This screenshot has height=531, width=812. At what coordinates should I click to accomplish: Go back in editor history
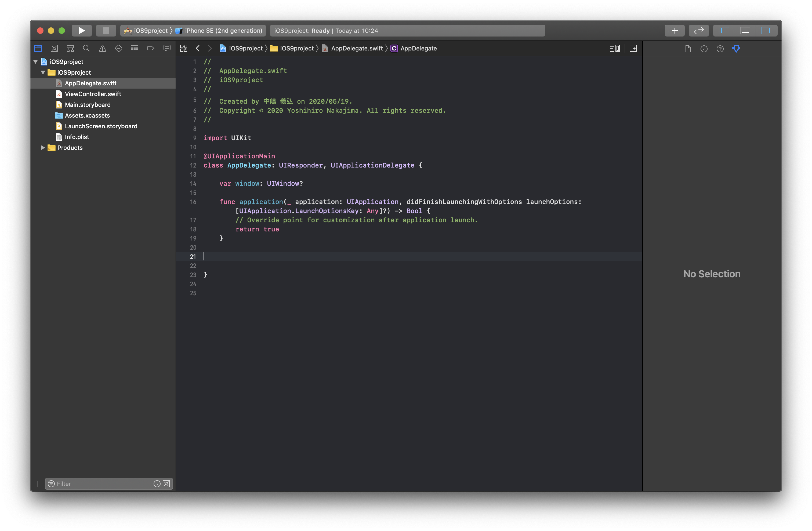point(198,48)
